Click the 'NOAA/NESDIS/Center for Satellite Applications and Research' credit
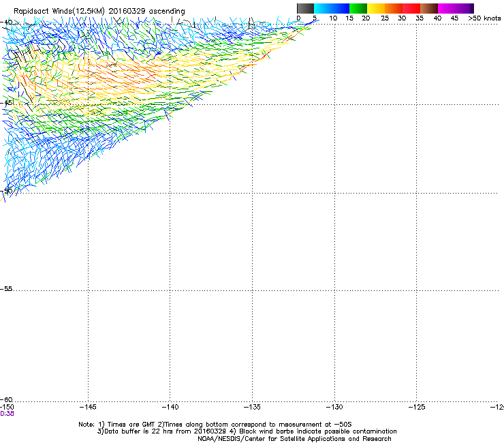 294,439
